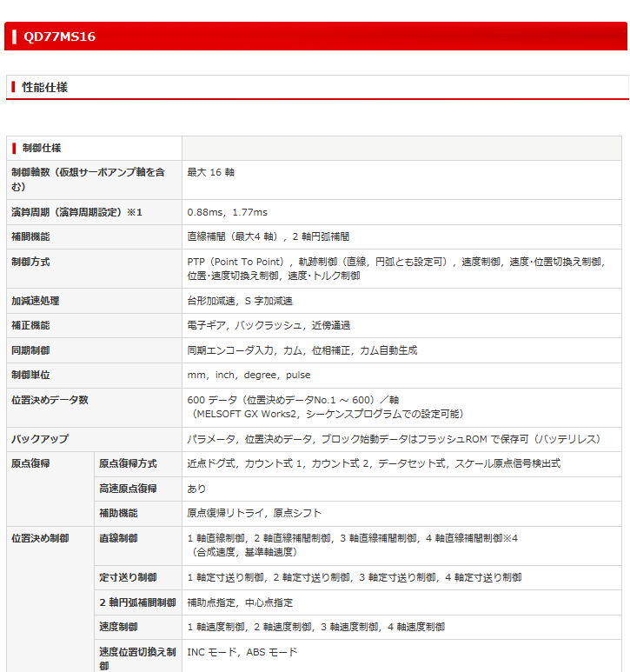Viewport: 630px width, 672px height.
Task: Click the 原点復帰方式 sub-label
Action: [128, 463]
